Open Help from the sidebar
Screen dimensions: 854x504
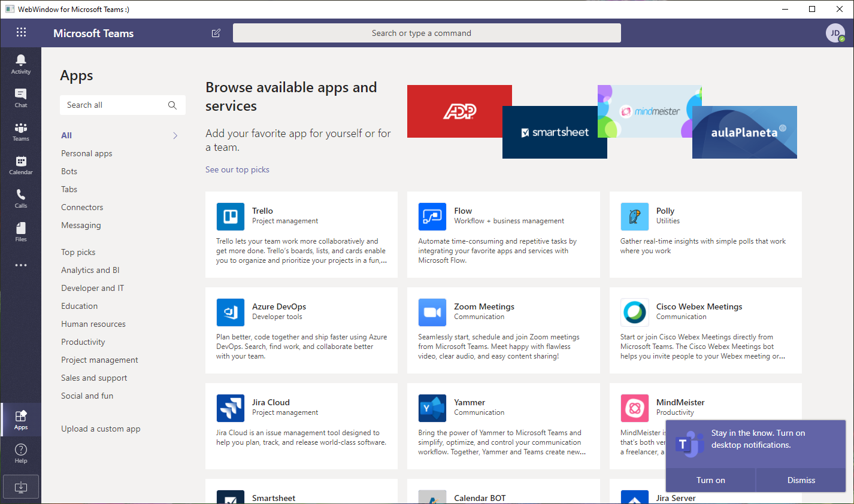tap(21, 453)
